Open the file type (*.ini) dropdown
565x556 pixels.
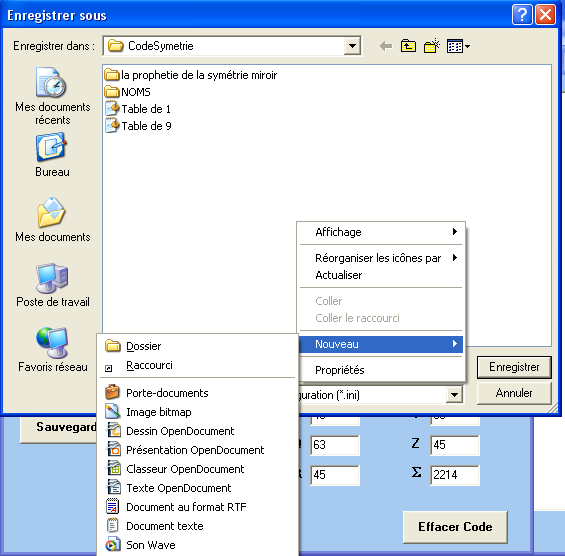(x=454, y=395)
